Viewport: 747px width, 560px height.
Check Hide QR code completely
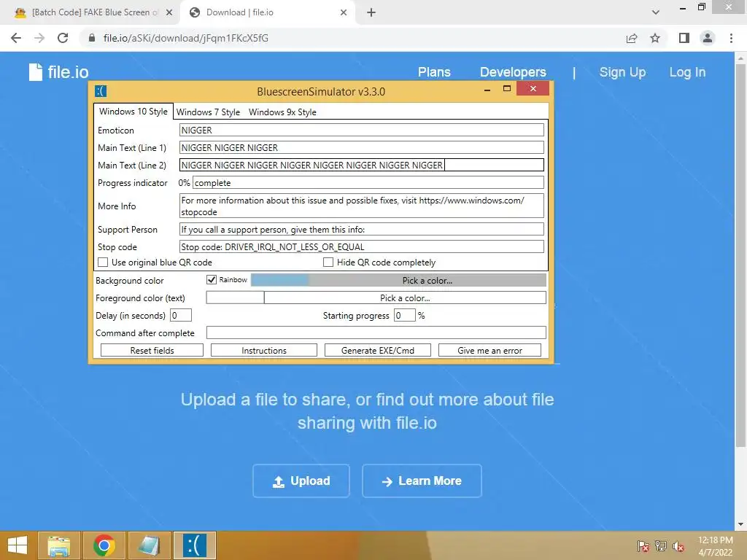(x=328, y=262)
